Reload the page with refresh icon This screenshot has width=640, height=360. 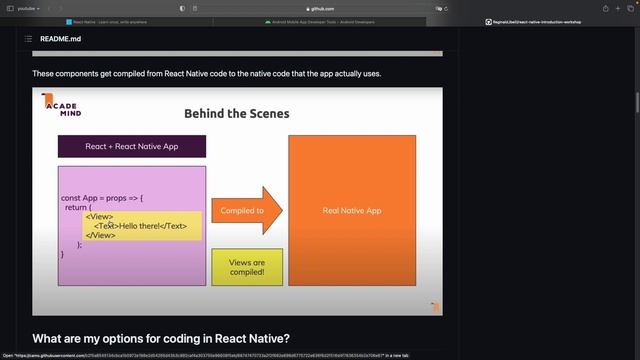coord(446,9)
